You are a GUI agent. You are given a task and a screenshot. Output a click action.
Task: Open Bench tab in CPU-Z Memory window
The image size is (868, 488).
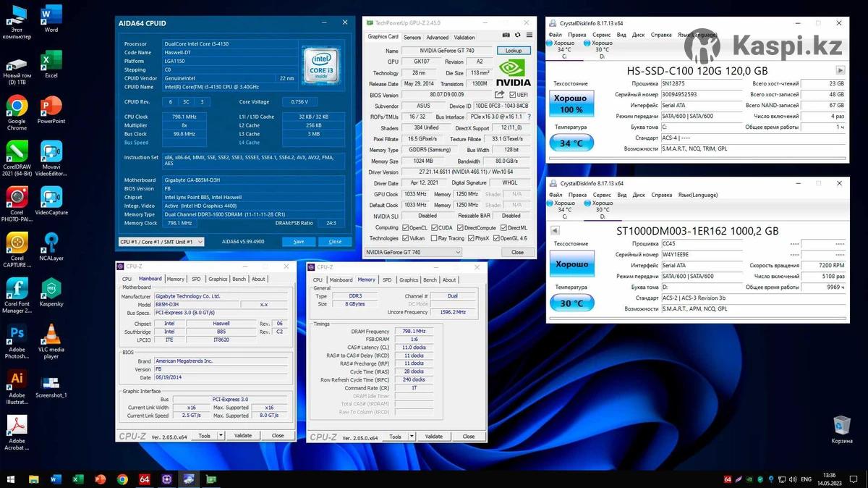(x=430, y=279)
